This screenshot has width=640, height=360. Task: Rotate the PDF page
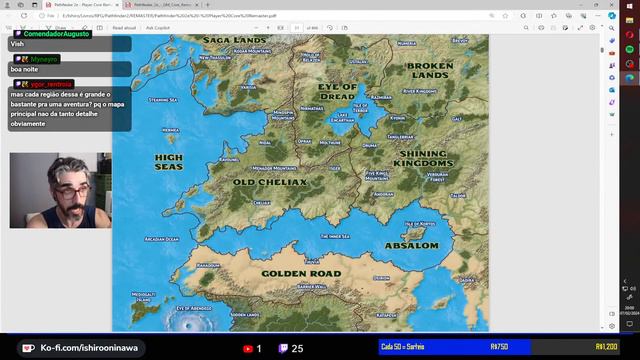pyautogui.click(x=330, y=28)
